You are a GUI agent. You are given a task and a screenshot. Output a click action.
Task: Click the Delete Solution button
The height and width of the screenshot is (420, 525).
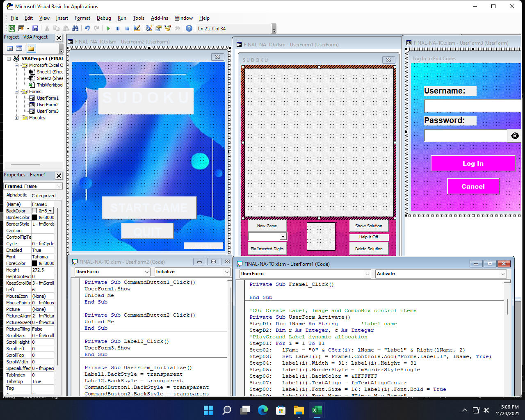click(x=369, y=249)
